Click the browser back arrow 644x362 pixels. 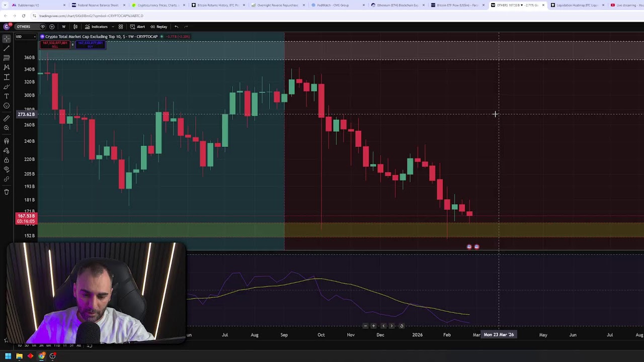pyautogui.click(x=6, y=16)
